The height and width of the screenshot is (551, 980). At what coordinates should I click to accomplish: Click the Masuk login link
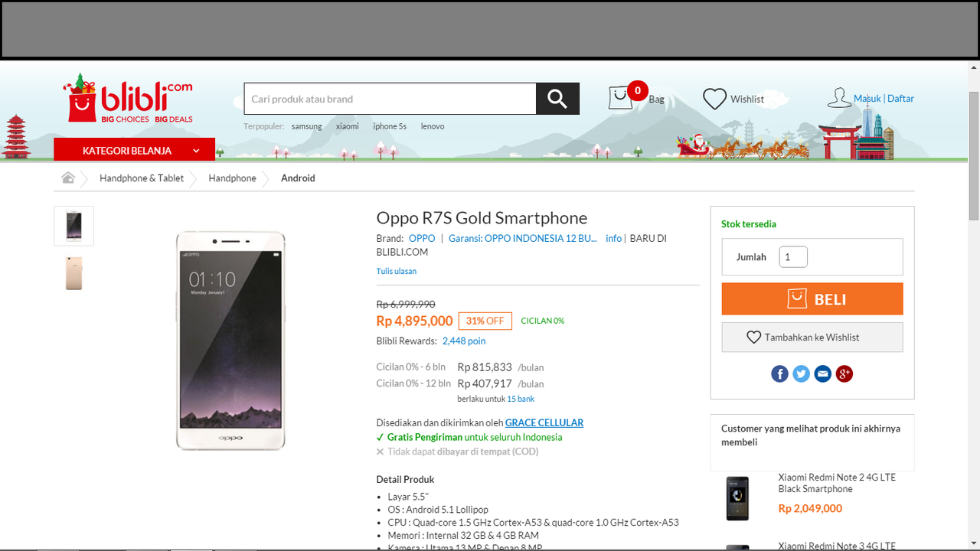pos(867,99)
